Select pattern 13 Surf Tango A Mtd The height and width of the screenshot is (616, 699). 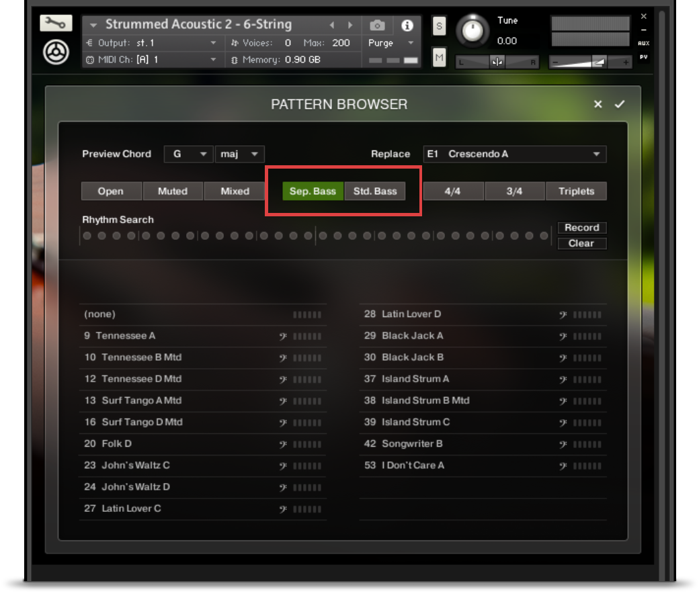click(203, 400)
